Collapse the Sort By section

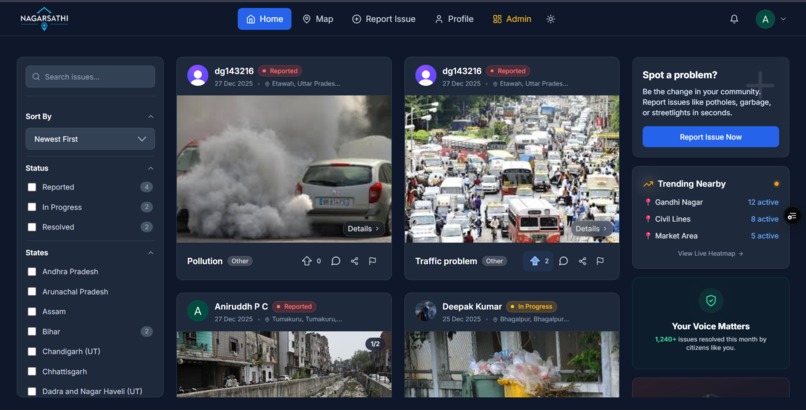[x=151, y=117]
